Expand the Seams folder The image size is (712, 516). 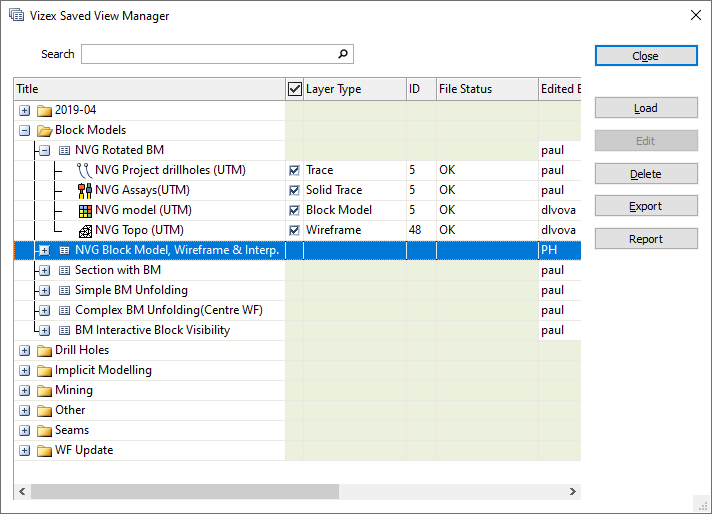[x=25, y=430]
